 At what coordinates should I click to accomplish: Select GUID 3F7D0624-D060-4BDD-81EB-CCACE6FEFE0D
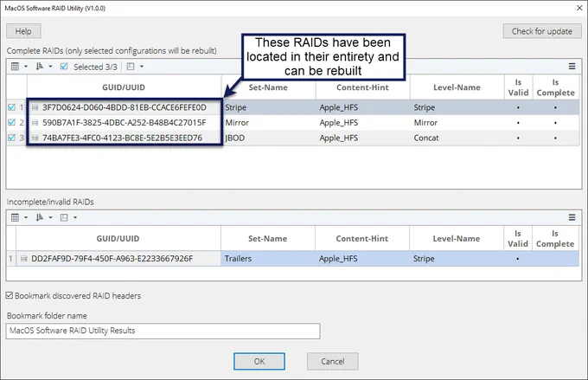click(125, 107)
